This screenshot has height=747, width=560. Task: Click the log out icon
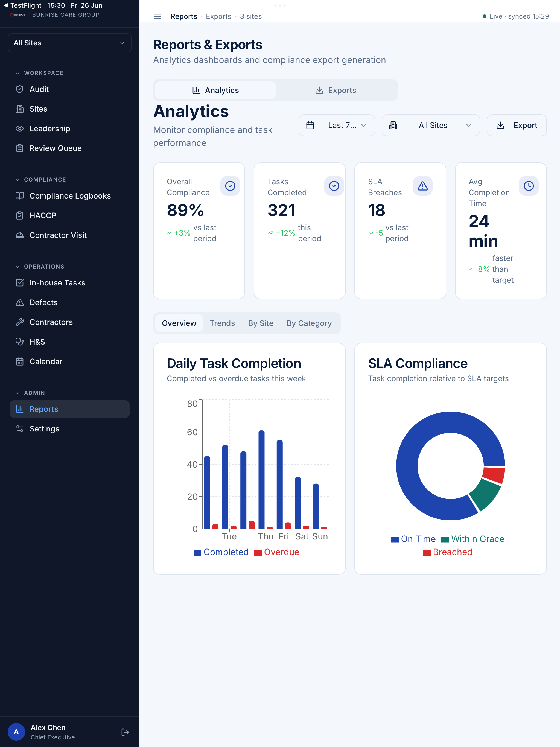click(x=125, y=732)
